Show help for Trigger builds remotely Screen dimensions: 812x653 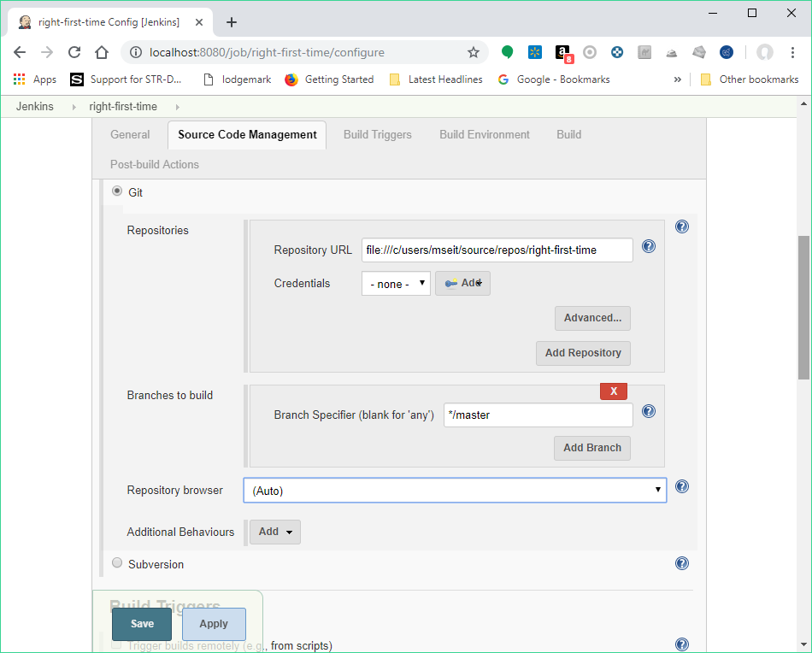click(x=682, y=644)
